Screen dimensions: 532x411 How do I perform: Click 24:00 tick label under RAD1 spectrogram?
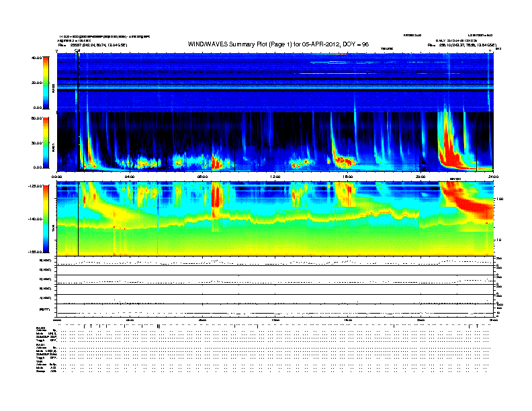coord(493,177)
